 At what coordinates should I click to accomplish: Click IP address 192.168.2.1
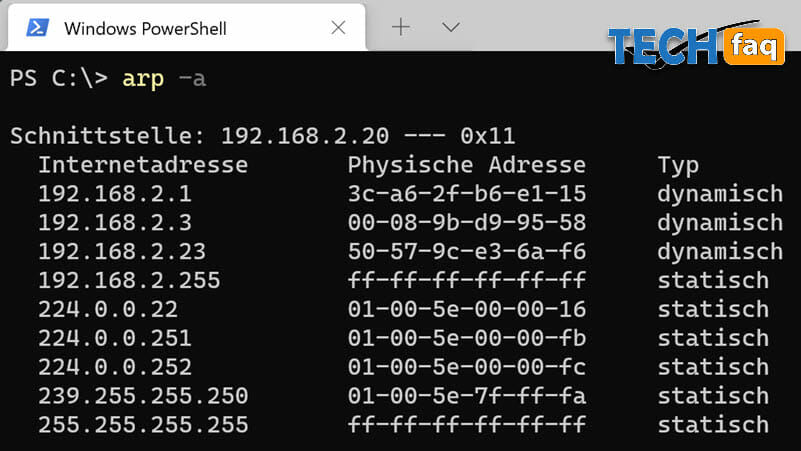click(x=115, y=194)
